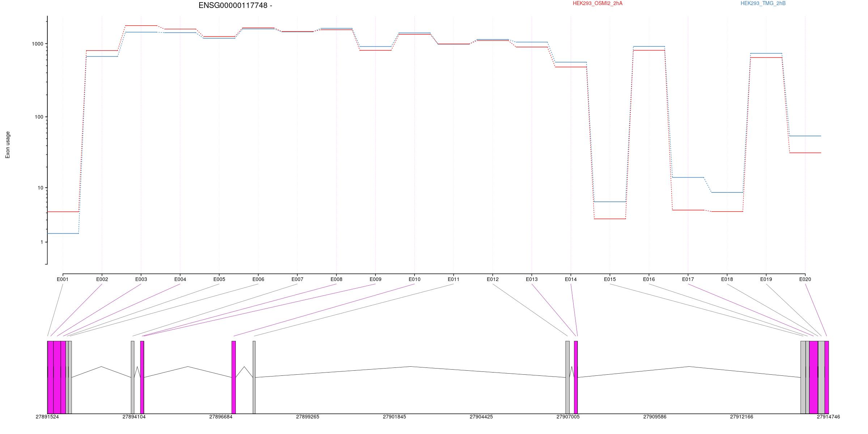Click the 1 y-axis tick label

pos(42,242)
